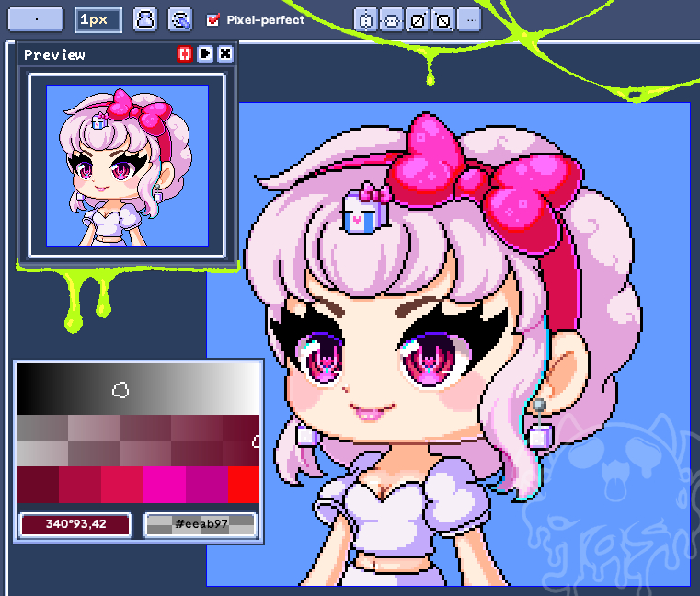Click the grayscale gradient slider bar
Image resolution: width=700 pixels, height=596 pixels.
[138, 389]
